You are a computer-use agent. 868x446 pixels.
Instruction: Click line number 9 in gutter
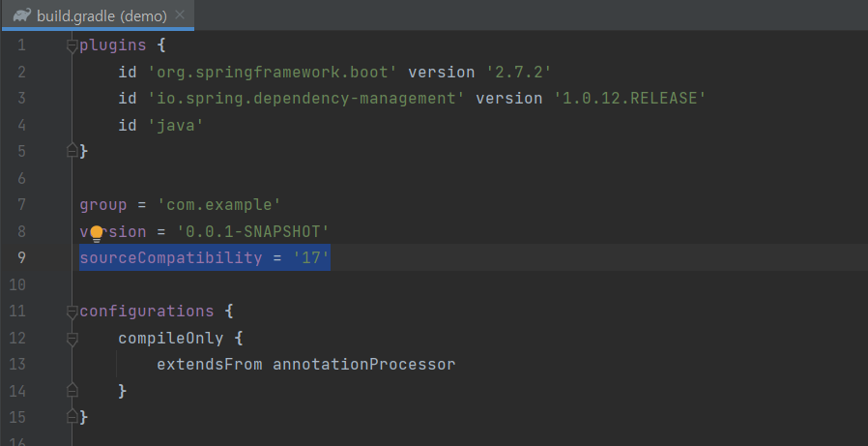coord(21,257)
